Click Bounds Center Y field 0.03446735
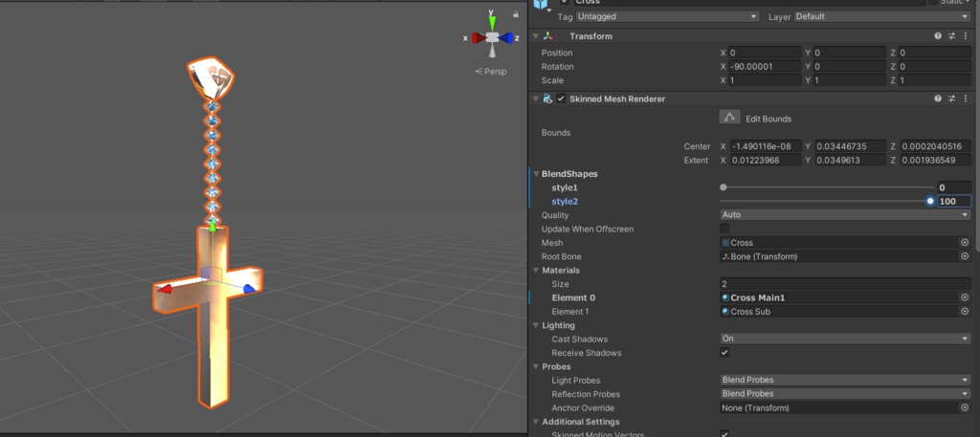The image size is (980, 437). point(850,146)
